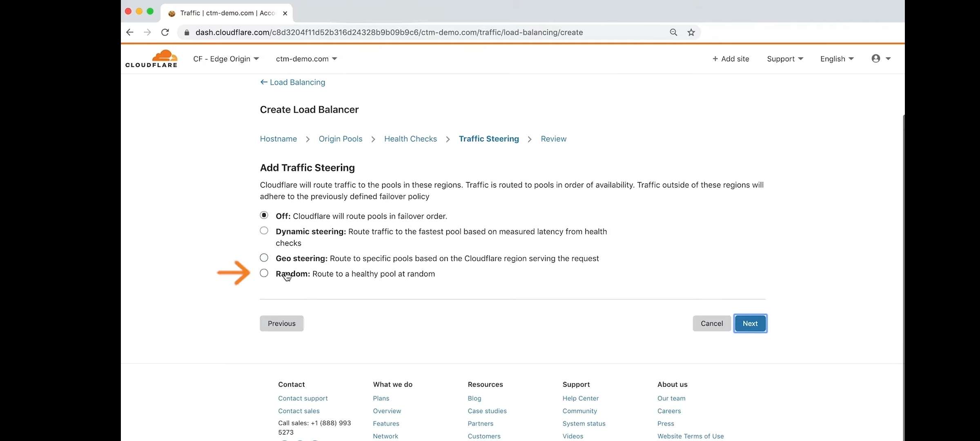The height and width of the screenshot is (441, 980).
Task: Open the CF - Edge Origin account dropdown
Action: click(x=226, y=59)
